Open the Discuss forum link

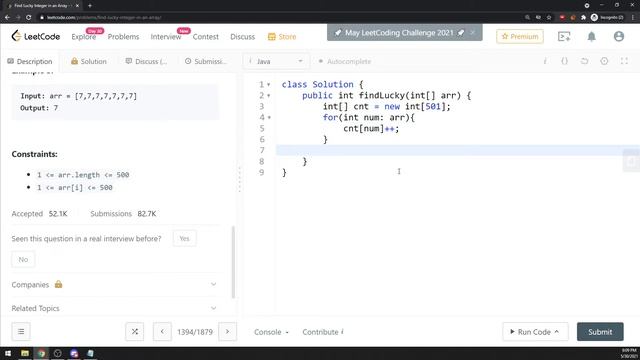coord(242,37)
